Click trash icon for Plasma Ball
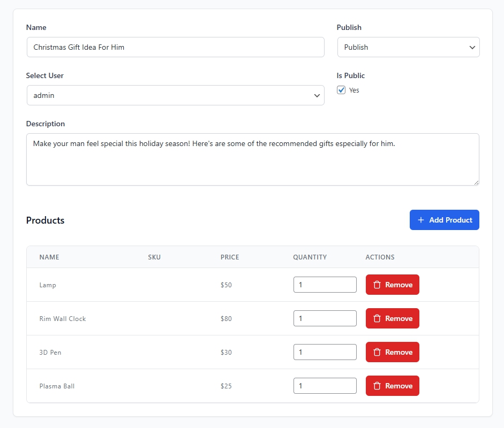 tap(377, 386)
